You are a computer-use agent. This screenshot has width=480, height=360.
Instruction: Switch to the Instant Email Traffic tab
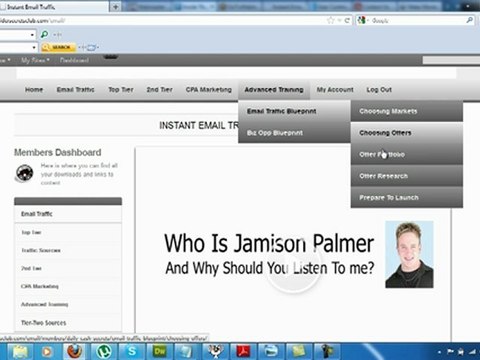(53, 7)
